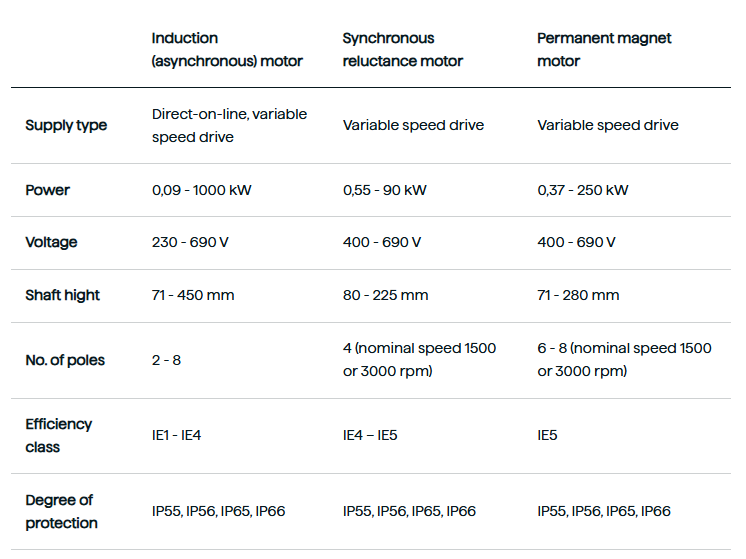Select the Supply type row label

[66, 125]
